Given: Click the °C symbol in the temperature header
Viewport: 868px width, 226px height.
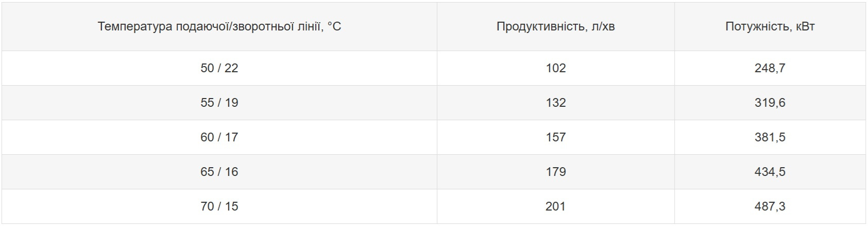Looking at the screenshot, I should click(334, 26).
